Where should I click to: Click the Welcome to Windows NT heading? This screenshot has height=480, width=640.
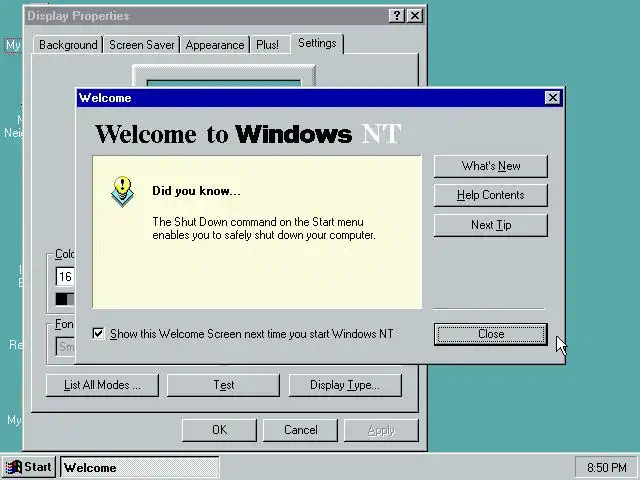pyautogui.click(x=248, y=133)
